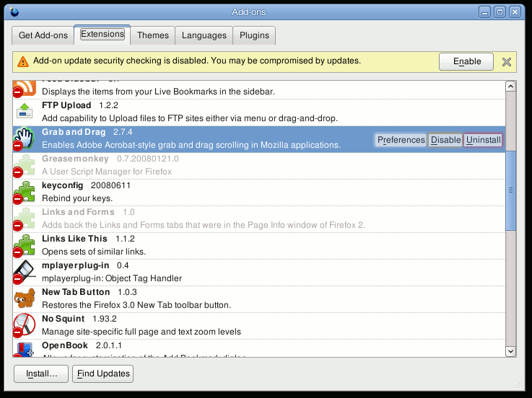Screen dimensions: 532x398
Task: Click the Add-ons window title bar icon
Action: [x=14, y=12]
